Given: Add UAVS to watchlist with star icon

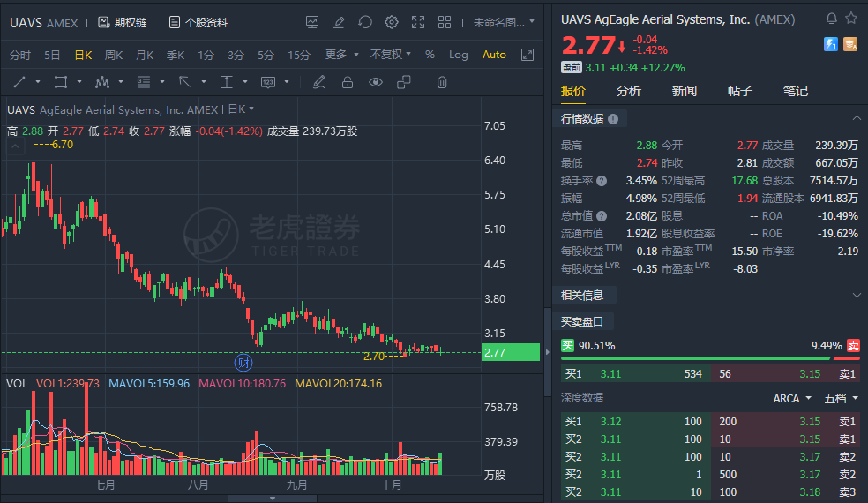Looking at the screenshot, I should (851, 19).
